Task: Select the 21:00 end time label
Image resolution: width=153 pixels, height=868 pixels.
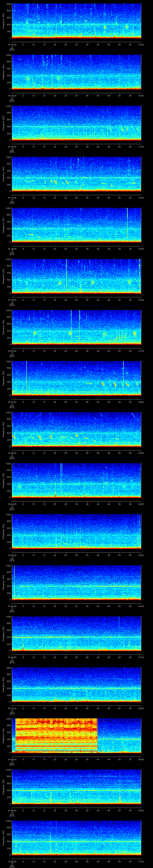Action: pyautogui.click(x=141, y=351)
